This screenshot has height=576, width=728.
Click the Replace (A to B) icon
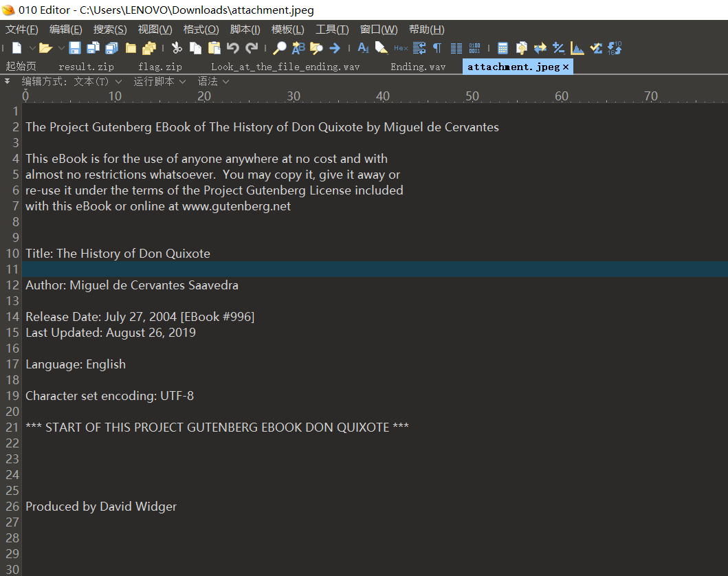coord(298,48)
